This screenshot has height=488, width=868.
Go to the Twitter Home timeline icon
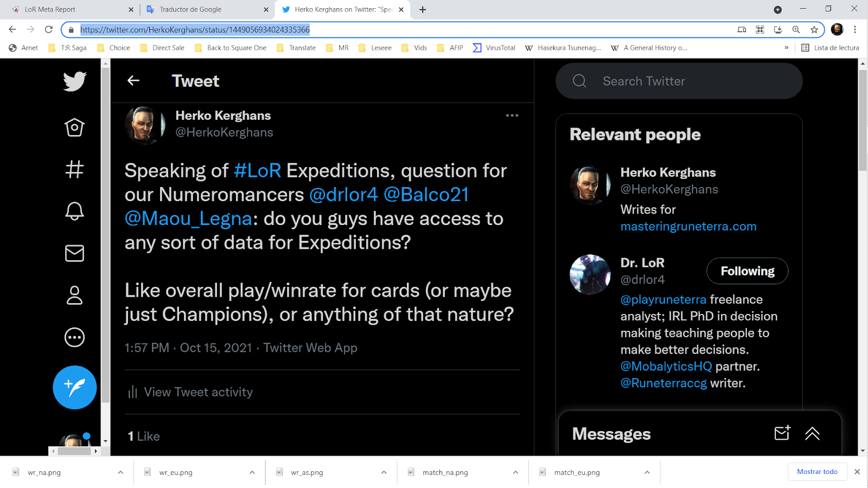click(x=74, y=127)
